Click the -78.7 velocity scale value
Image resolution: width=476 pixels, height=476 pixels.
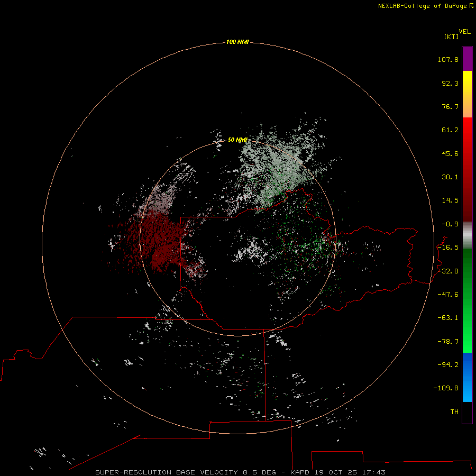pyautogui.click(x=448, y=342)
